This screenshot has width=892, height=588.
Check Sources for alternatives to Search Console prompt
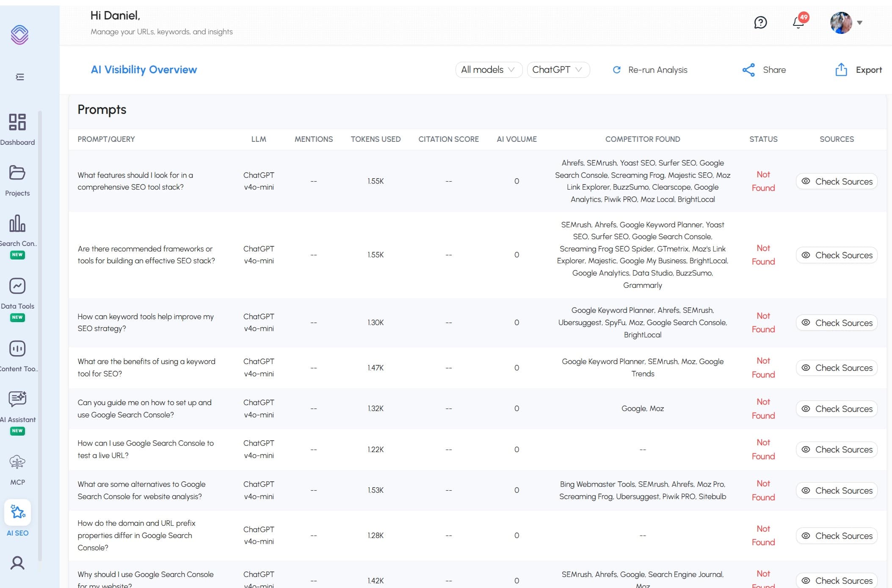pos(837,491)
